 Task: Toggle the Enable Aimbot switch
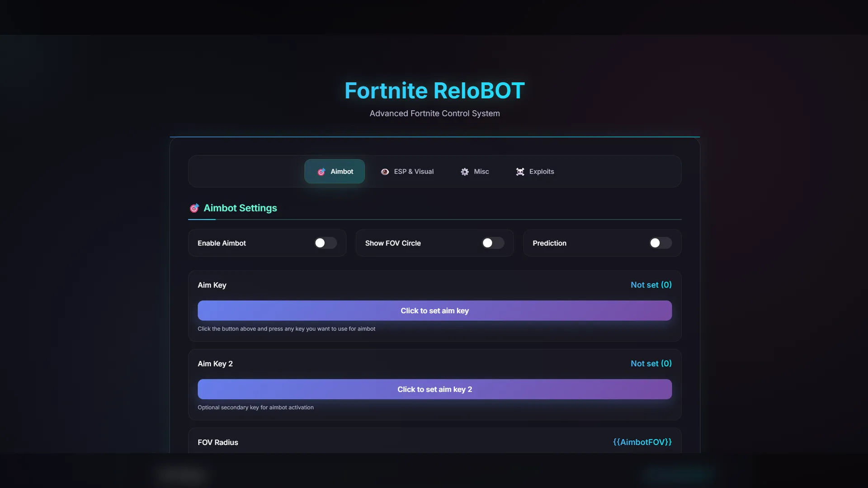pyautogui.click(x=325, y=243)
